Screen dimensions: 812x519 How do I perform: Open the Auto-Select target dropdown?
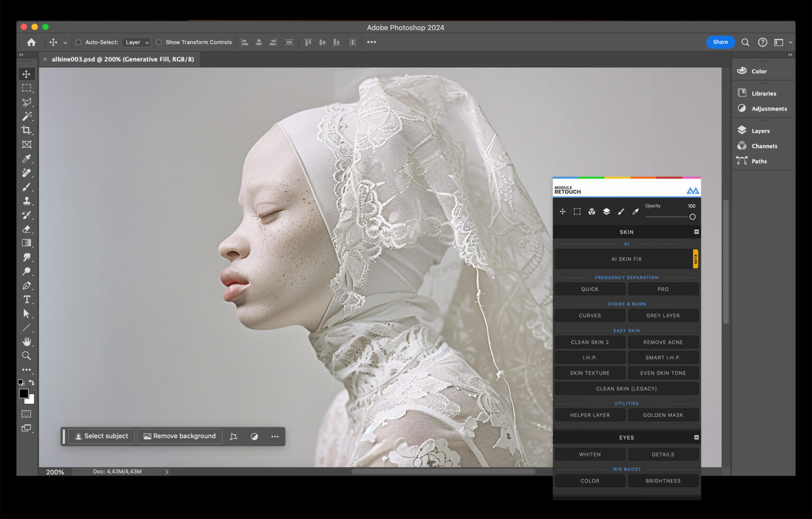pyautogui.click(x=136, y=42)
